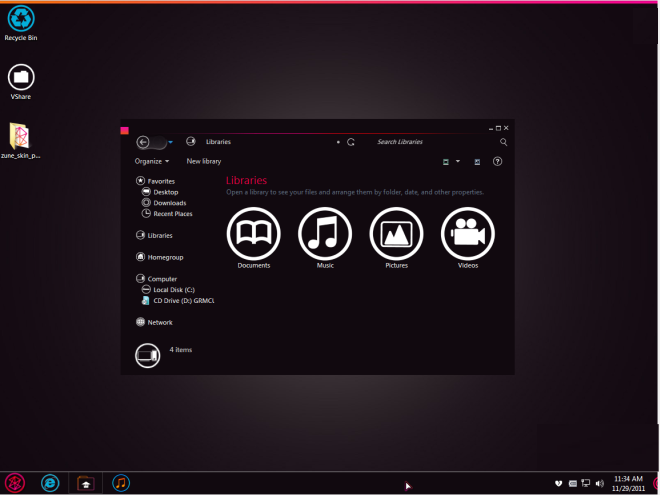Select Favorites in the navigation pane
This screenshot has width=660, height=495.
[x=155, y=181]
